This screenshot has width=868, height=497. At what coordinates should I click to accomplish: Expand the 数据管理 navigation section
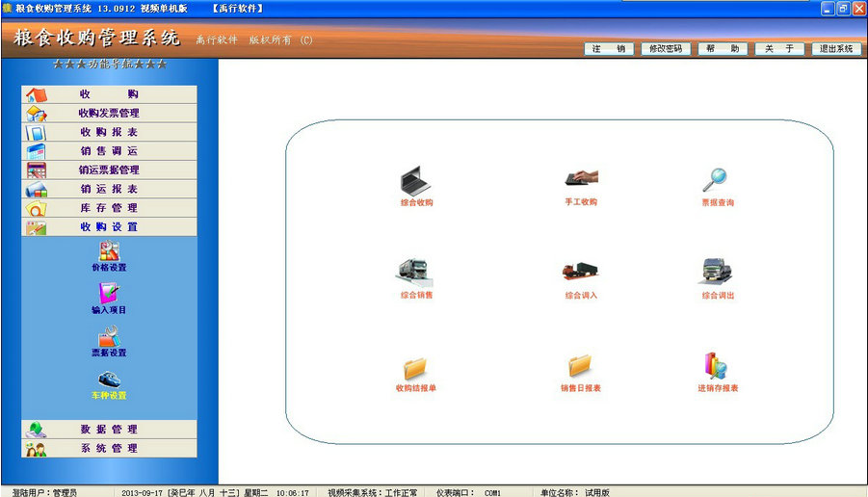click(x=109, y=430)
